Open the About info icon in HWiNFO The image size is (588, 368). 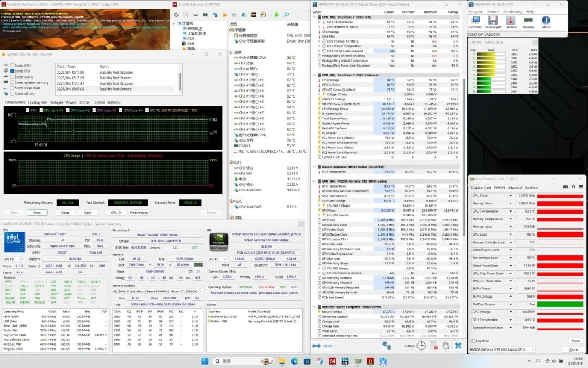pos(546,22)
